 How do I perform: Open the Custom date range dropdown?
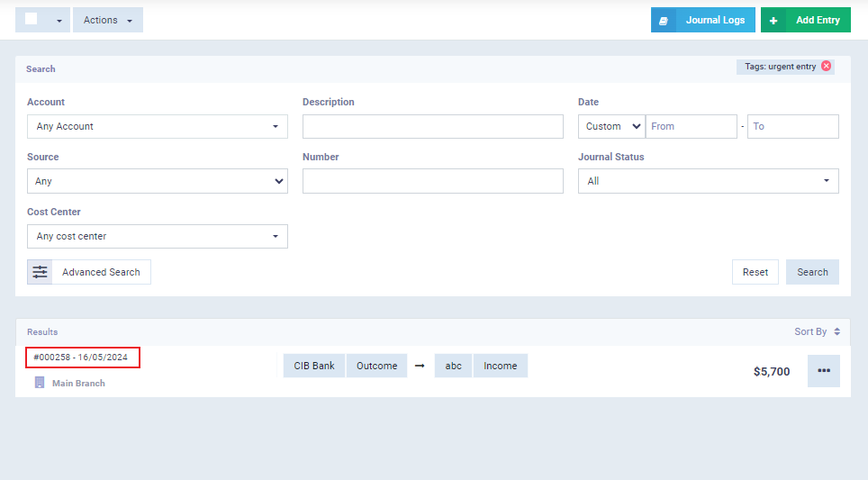pyautogui.click(x=611, y=126)
